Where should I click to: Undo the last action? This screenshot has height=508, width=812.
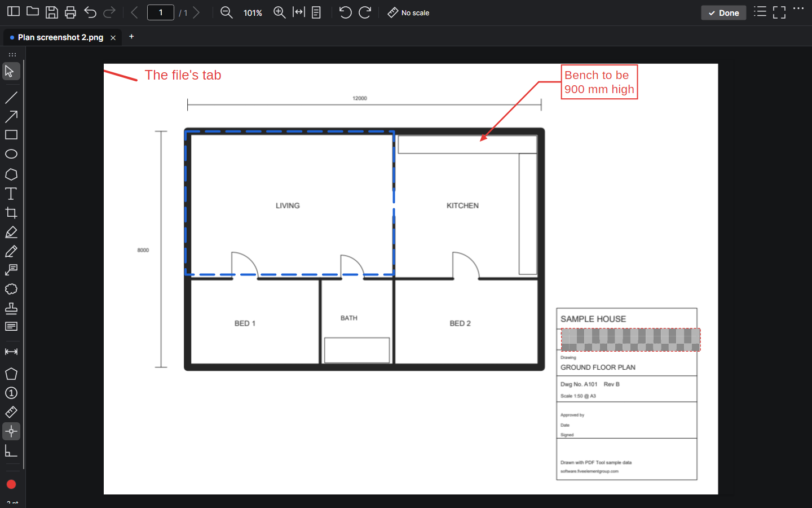coord(90,12)
